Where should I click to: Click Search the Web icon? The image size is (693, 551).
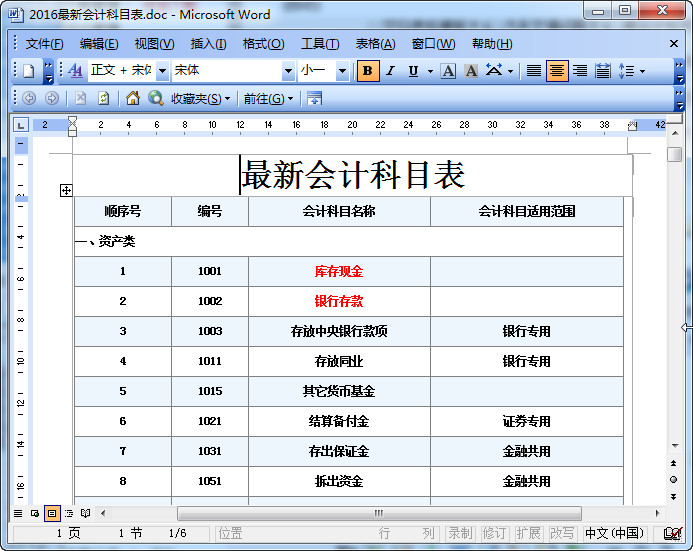[156, 98]
